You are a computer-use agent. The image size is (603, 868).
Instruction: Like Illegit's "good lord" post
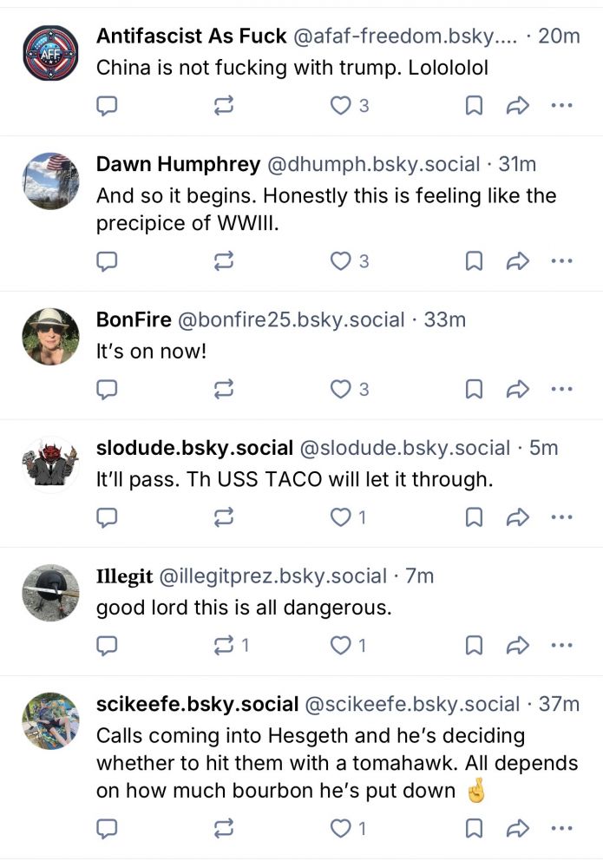pyautogui.click(x=348, y=645)
